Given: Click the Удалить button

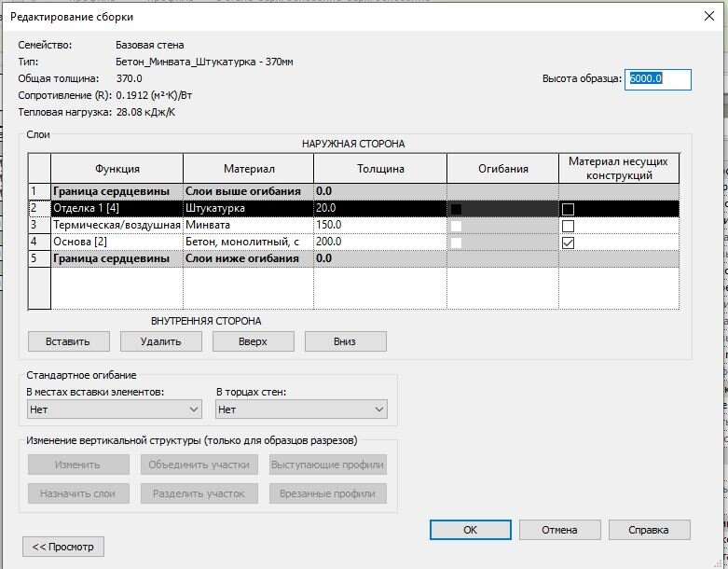Looking at the screenshot, I should click(x=161, y=341).
